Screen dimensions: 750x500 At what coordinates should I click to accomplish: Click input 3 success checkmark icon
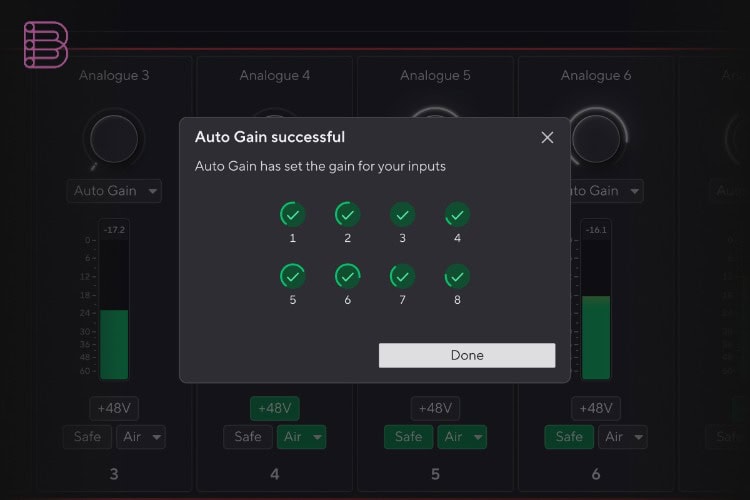coord(402,214)
